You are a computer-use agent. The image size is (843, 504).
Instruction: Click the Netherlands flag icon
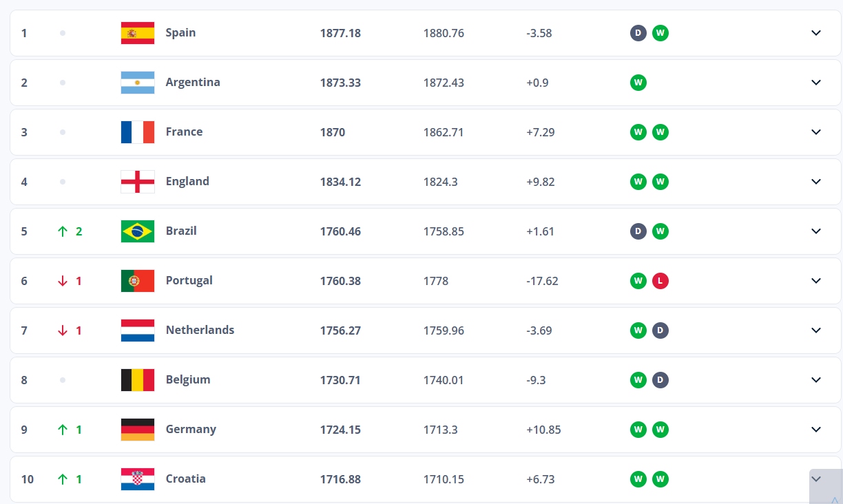click(137, 330)
